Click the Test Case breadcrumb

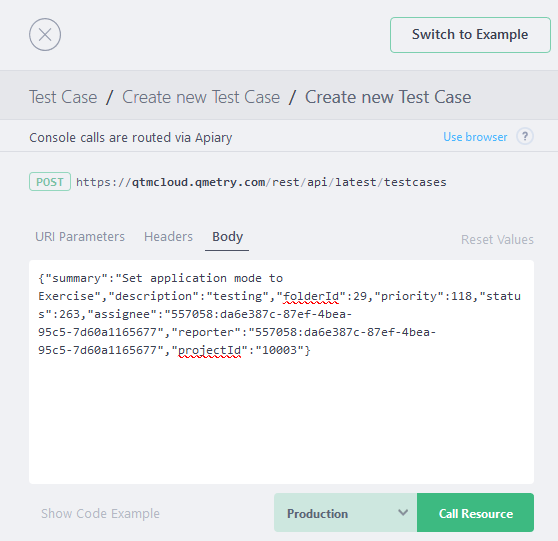tap(63, 97)
